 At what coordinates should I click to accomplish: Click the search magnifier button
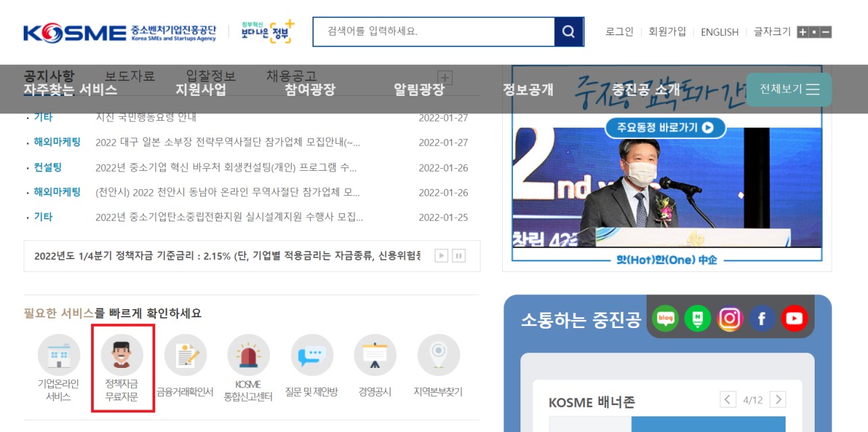tap(569, 32)
